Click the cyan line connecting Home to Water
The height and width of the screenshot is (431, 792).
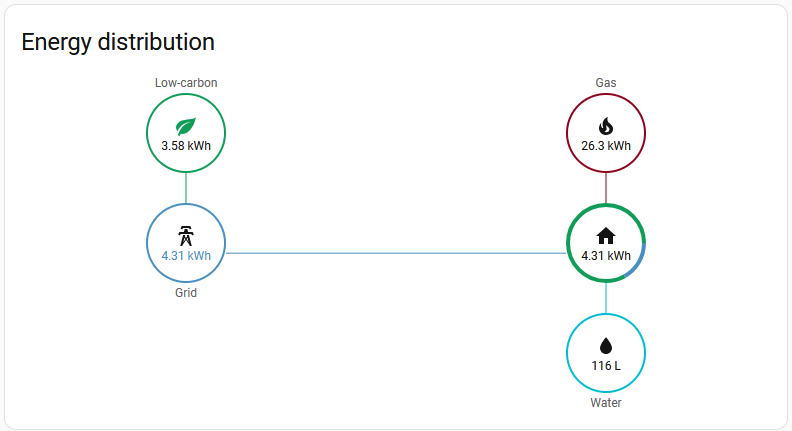click(x=606, y=298)
